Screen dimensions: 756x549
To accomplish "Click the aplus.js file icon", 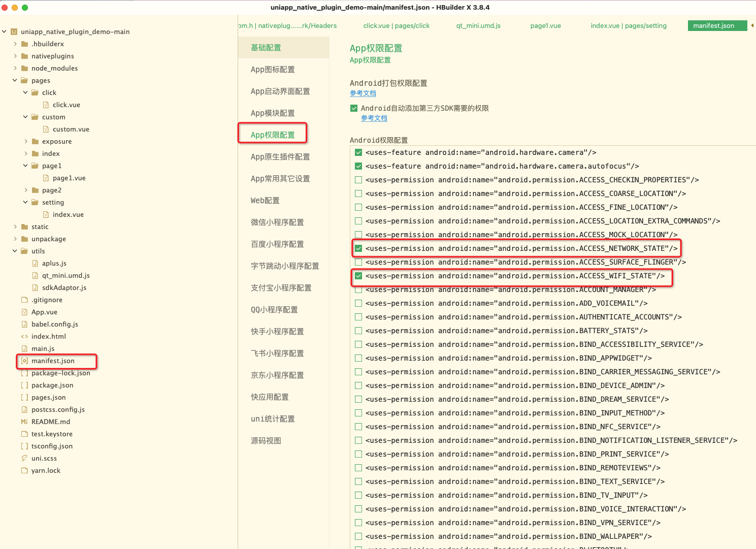I will click(35, 264).
